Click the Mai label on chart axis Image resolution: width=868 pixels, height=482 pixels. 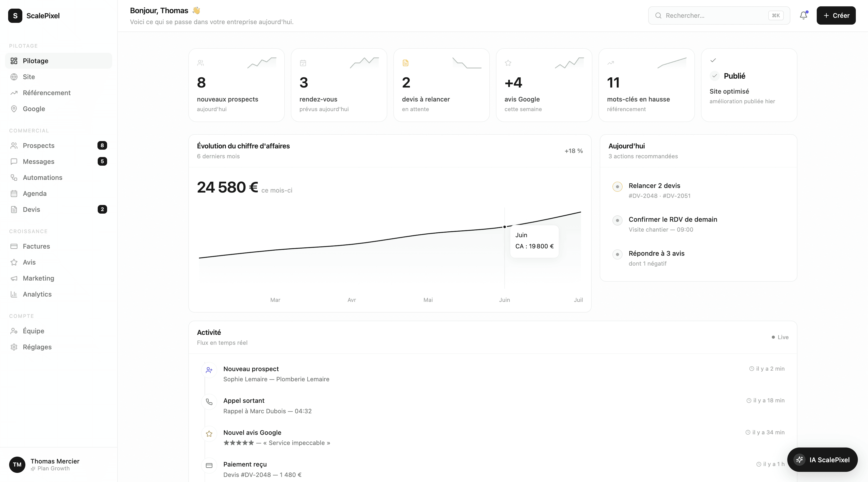428,300
